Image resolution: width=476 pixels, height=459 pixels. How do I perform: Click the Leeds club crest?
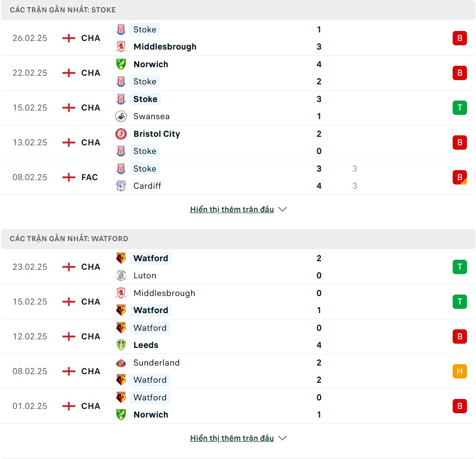pyautogui.click(x=121, y=345)
